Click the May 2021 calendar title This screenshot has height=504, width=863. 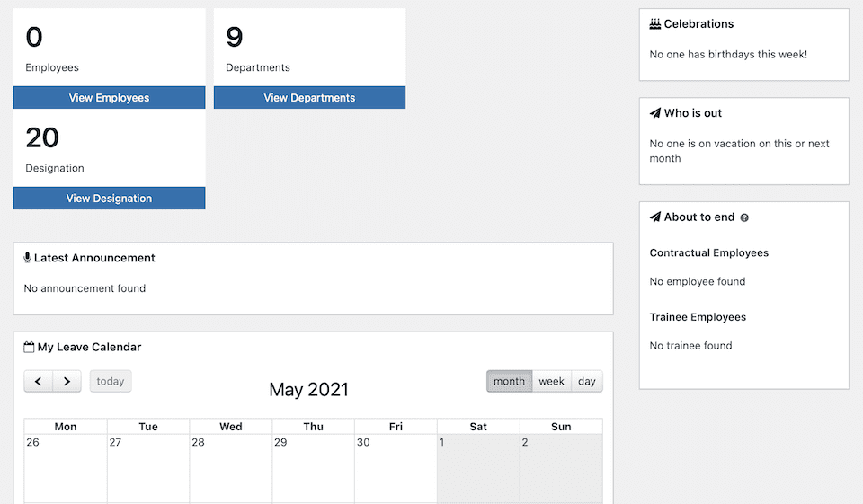tap(308, 390)
